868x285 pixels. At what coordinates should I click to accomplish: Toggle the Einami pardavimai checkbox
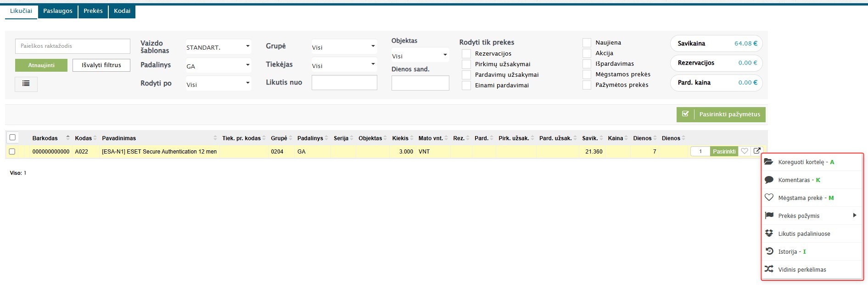click(x=466, y=85)
